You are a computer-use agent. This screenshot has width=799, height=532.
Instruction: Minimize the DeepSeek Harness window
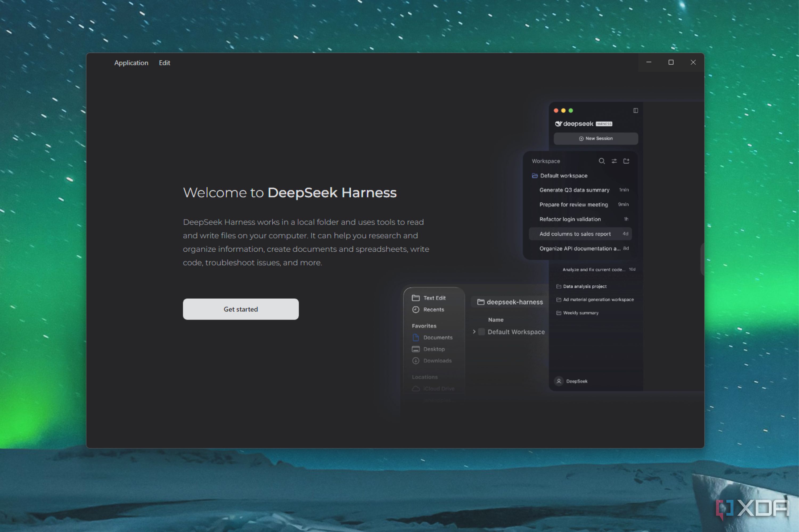pyautogui.click(x=649, y=62)
